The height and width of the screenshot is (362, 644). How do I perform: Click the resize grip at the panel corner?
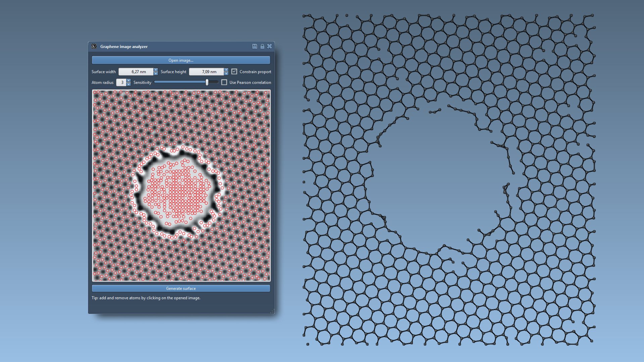point(272,312)
